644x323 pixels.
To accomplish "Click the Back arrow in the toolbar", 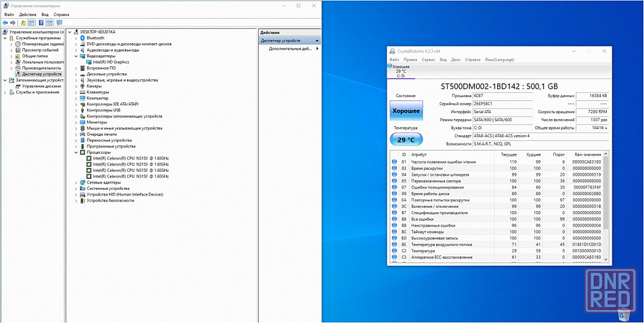I will point(5,23).
